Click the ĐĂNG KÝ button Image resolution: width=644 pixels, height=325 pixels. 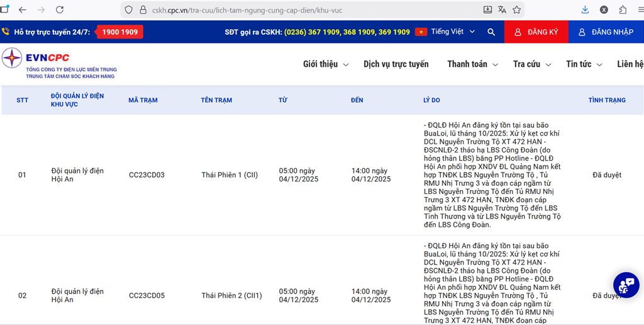[x=536, y=32]
